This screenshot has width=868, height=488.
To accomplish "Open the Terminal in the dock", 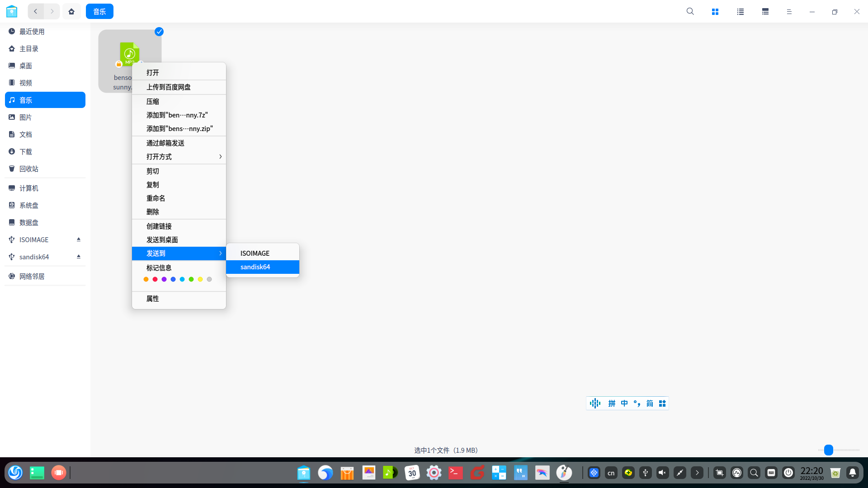I will tap(455, 473).
